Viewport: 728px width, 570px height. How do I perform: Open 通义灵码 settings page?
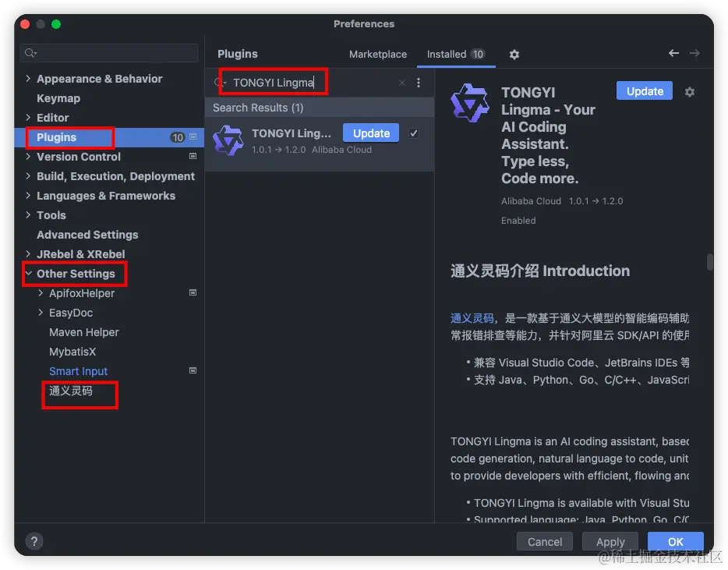[71, 391]
